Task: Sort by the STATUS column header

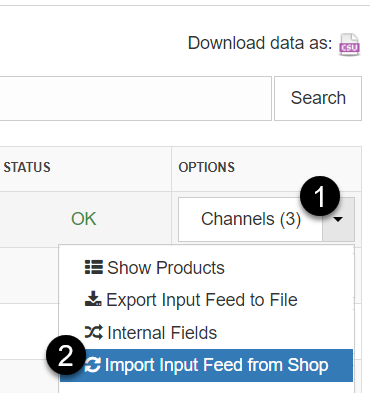Action: click(x=27, y=167)
